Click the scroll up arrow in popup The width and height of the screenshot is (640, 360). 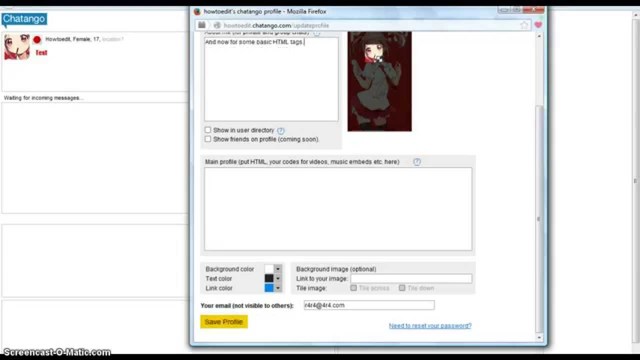coord(539,36)
